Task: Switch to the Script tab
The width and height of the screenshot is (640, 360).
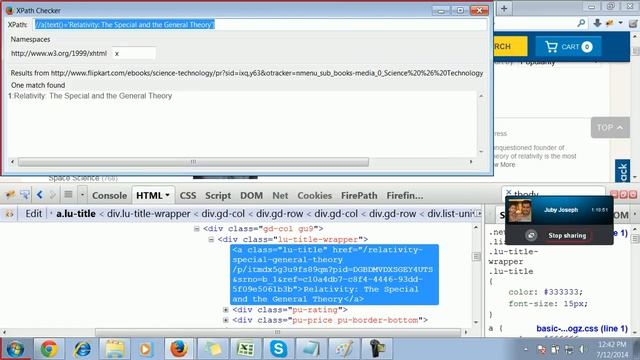Action: (x=218, y=196)
